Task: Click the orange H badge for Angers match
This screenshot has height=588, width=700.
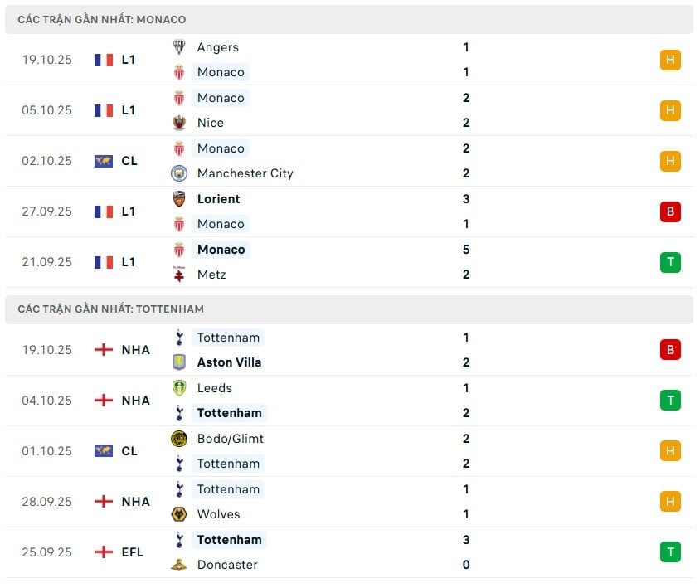Action: [670, 60]
